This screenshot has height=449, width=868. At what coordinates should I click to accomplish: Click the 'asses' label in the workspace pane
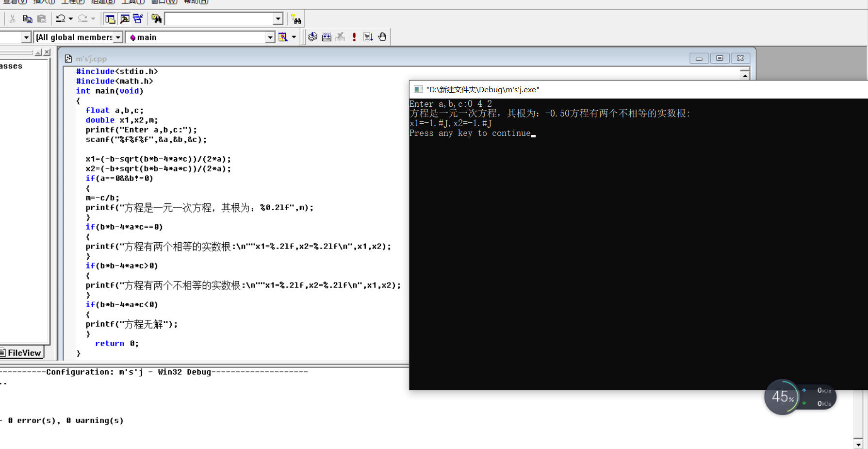tap(11, 66)
